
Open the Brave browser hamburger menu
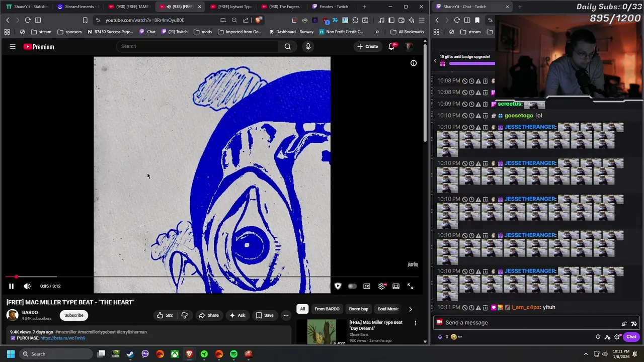click(422, 20)
